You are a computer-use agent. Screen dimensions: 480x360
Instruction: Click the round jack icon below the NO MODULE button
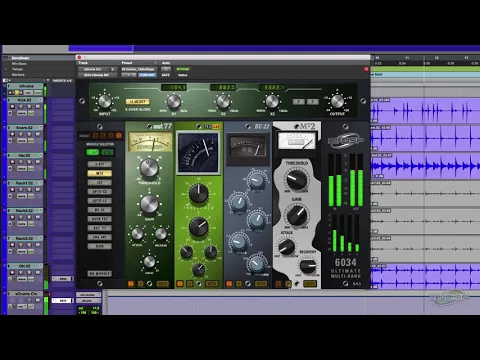click(99, 283)
